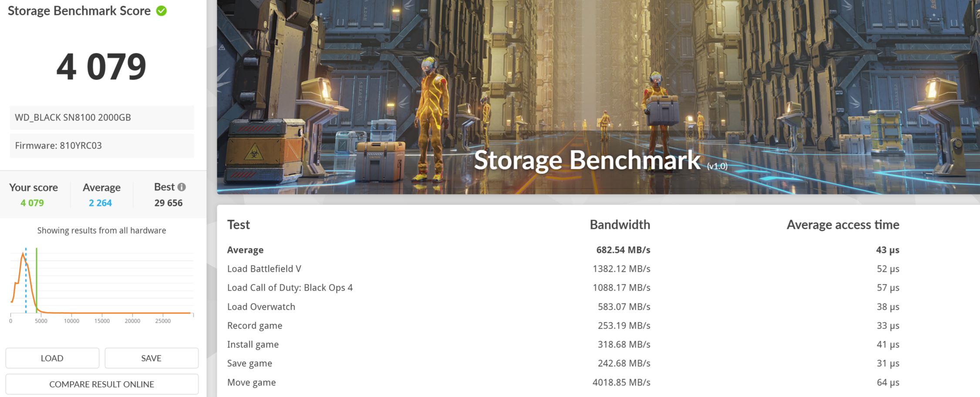
Task: Click the Move game test row
Action: (x=563, y=382)
